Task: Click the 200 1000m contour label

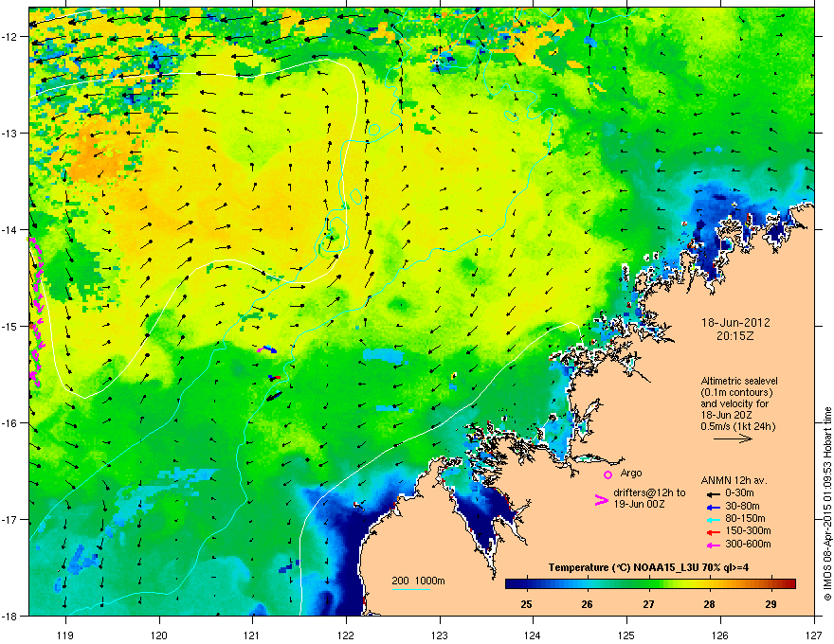Action: tap(418, 581)
